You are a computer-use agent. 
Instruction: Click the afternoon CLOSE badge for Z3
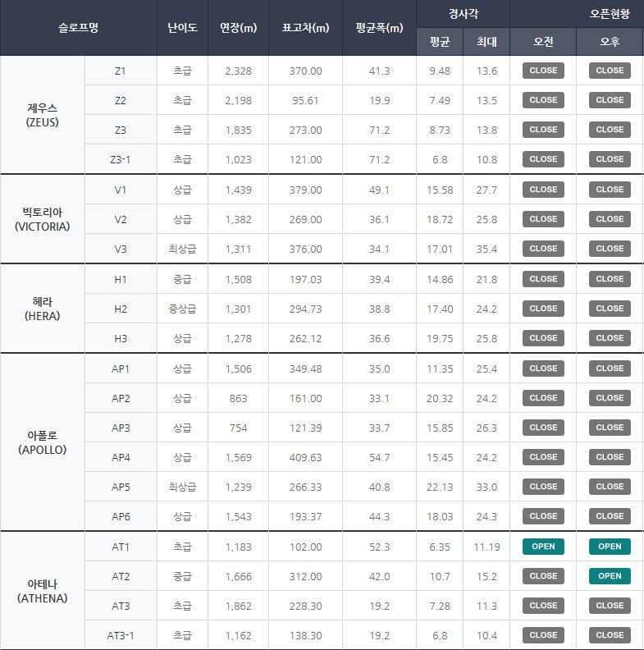[x=610, y=130]
